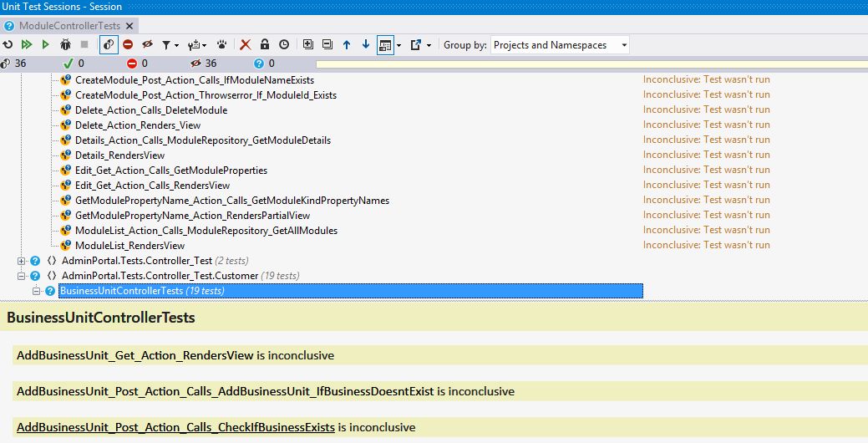Screen dimensions: 868x443
Task: Toggle the show output panel button
Action: click(x=385, y=45)
